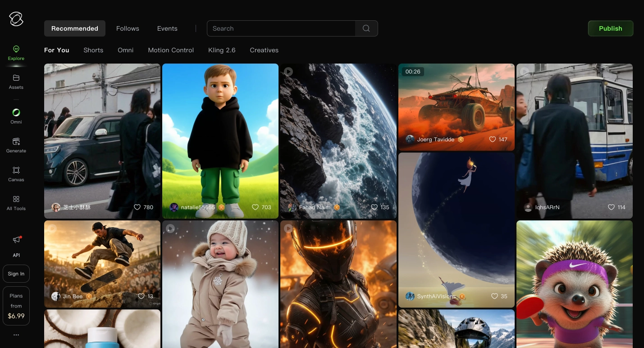The width and height of the screenshot is (644, 348).
Task: Click the heart on Fahad Naim's video
Action: [374, 207]
